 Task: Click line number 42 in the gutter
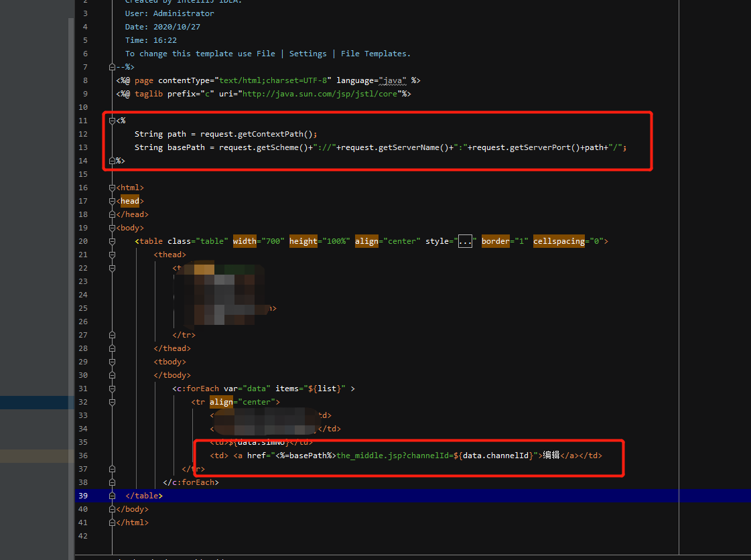(x=83, y=536)
